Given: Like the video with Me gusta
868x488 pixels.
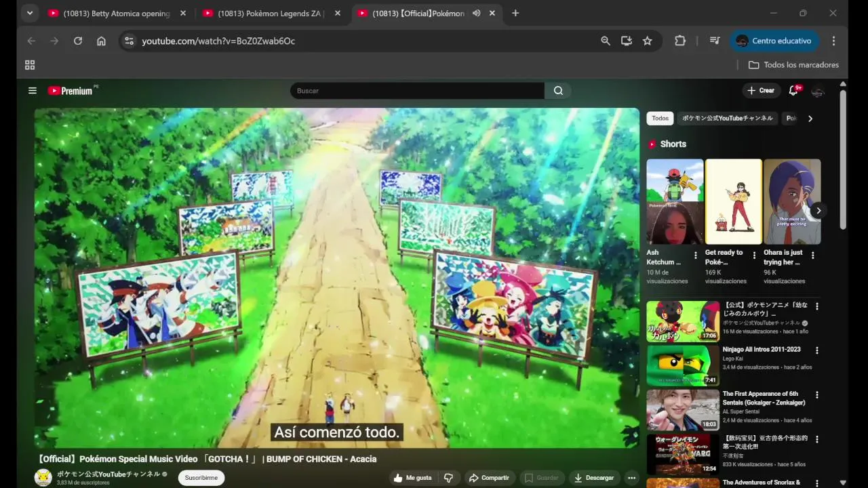Looking at the screenshot, I should click(412, 478).
